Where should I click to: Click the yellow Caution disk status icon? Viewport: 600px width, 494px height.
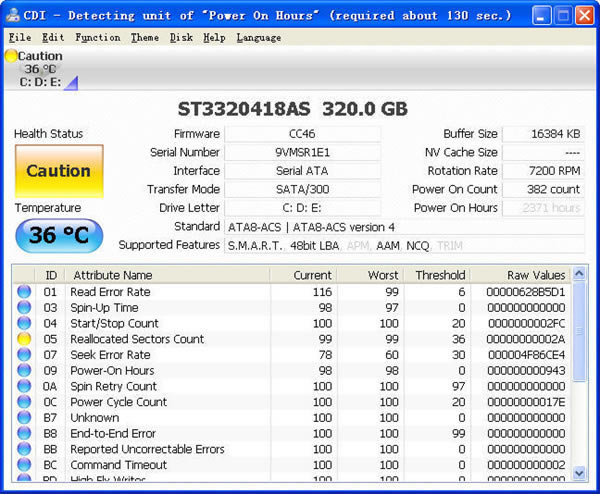click(x=11, y=56)
